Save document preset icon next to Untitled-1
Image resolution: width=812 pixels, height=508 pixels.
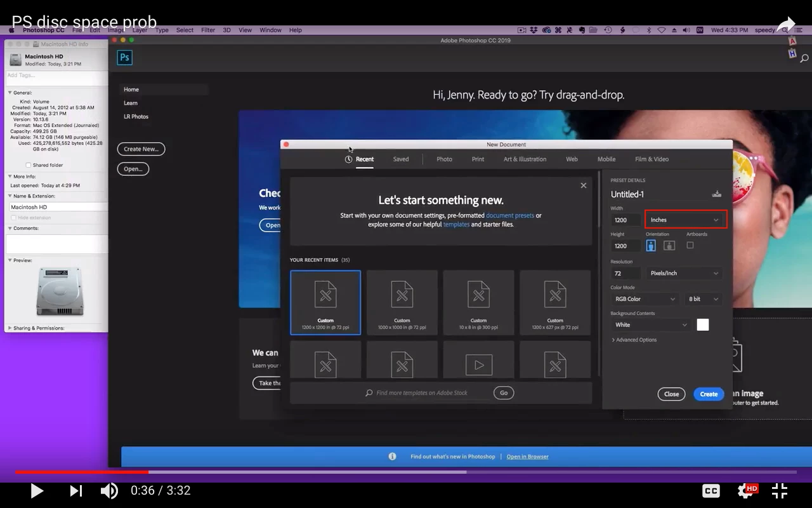(x=717, y=194)
